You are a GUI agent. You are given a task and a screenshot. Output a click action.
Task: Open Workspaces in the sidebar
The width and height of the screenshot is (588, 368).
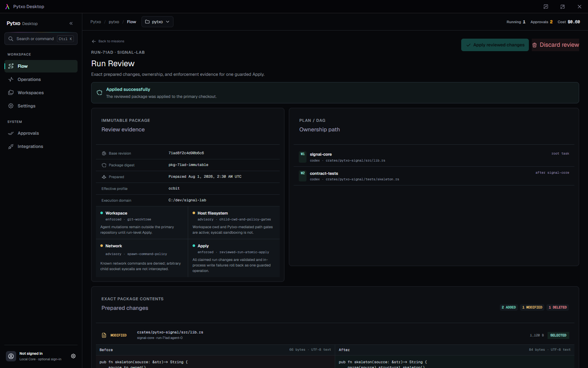[41, 93]
